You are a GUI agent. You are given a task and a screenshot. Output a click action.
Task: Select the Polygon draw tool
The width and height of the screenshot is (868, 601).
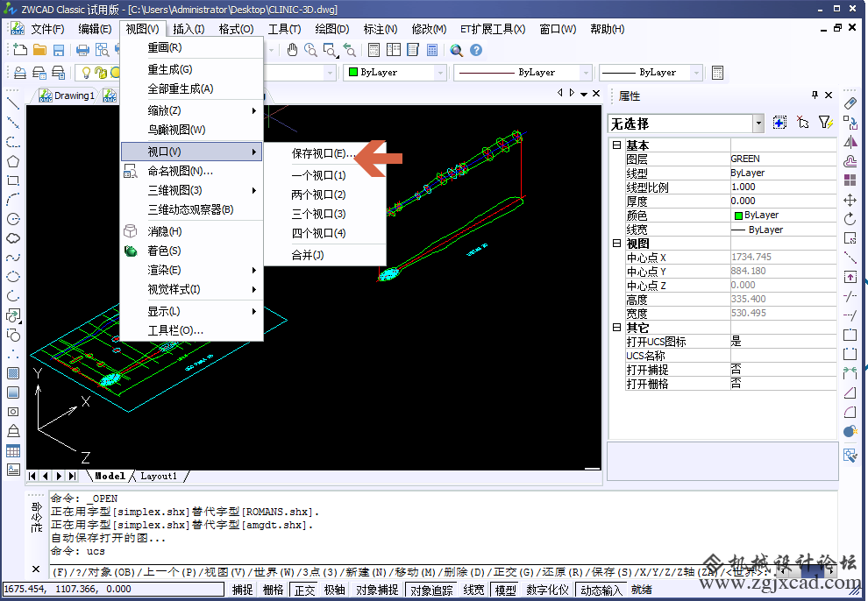pyautogui.click(x=13, y=161)
